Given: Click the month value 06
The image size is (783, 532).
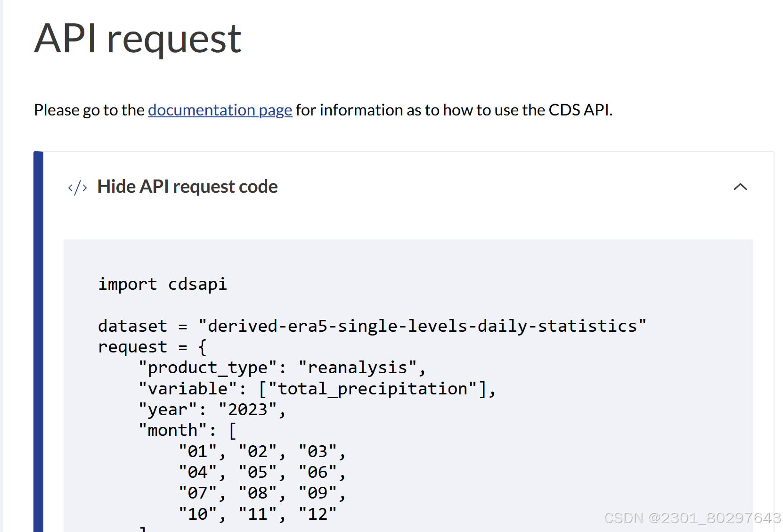Looking at the screenshot, I should (318, 472).
